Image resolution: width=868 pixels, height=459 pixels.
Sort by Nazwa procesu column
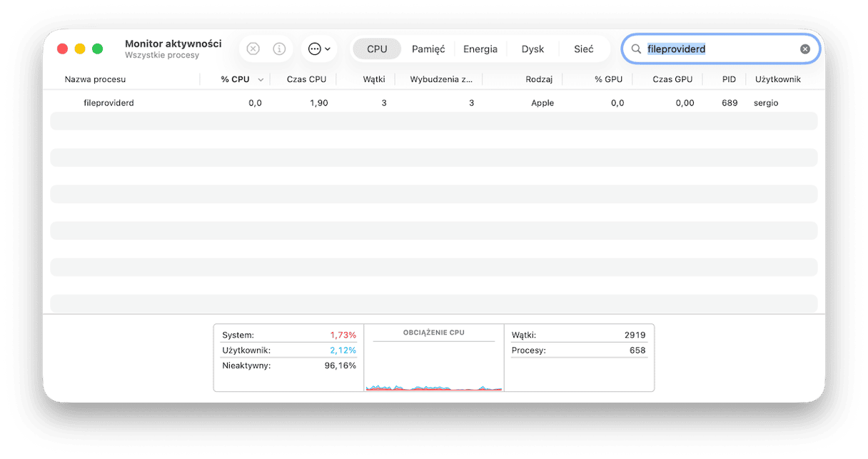[x=95, y=79]
